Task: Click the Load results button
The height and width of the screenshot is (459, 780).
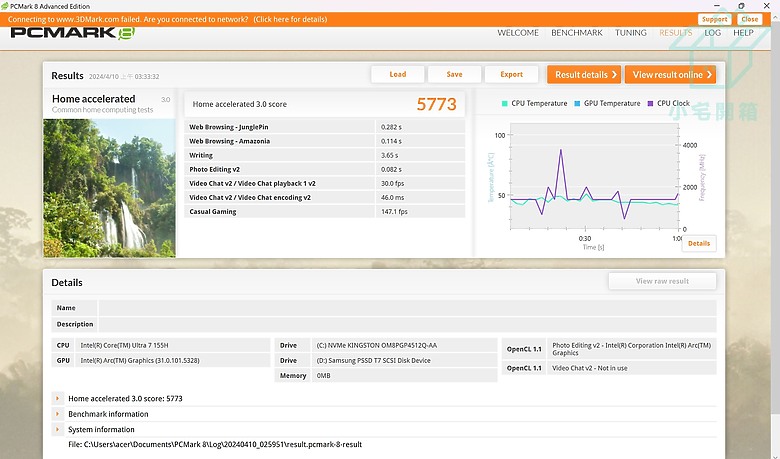Action: tap(397, 75)
